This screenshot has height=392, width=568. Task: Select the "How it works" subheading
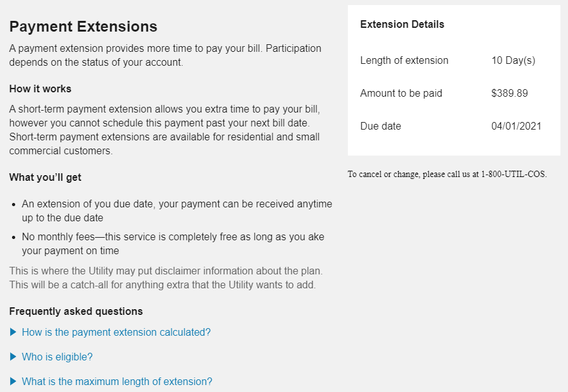click(40, 89)
